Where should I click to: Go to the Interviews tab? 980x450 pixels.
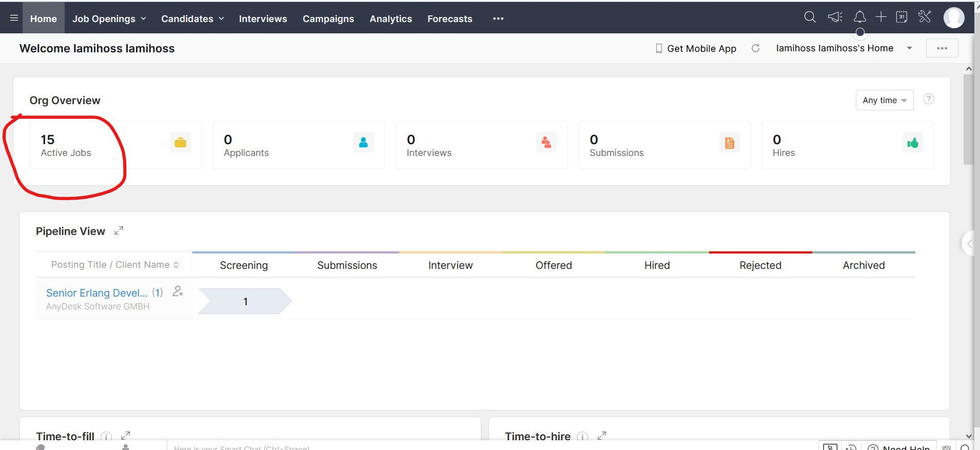[x=263, y=18]
